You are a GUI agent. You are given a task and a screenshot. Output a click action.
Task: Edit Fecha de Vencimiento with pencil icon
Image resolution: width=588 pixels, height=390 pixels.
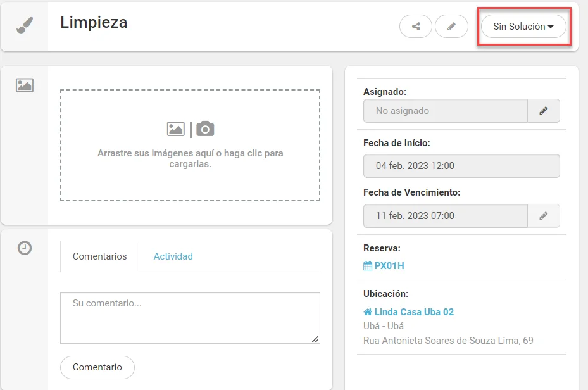pyautogui.click(x=543, y=216)
